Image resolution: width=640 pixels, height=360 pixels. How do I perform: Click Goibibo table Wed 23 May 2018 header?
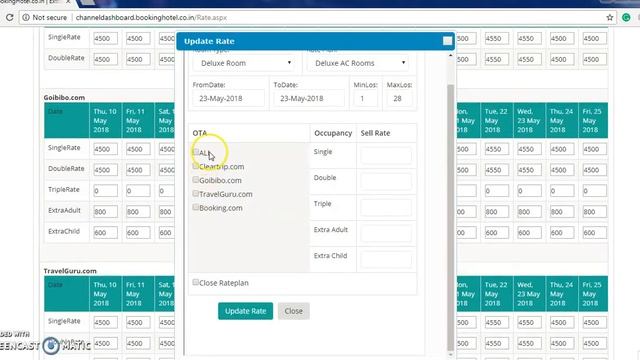[529, 120]
